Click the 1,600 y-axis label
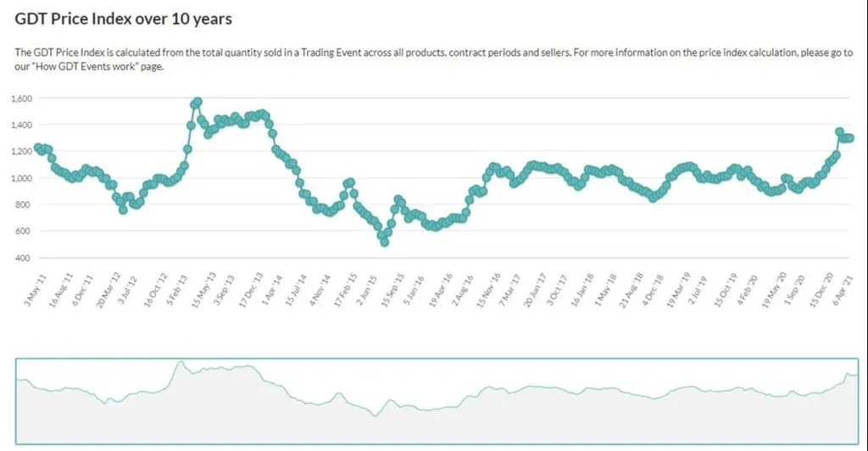868x451 pixels. coord(22,99)
